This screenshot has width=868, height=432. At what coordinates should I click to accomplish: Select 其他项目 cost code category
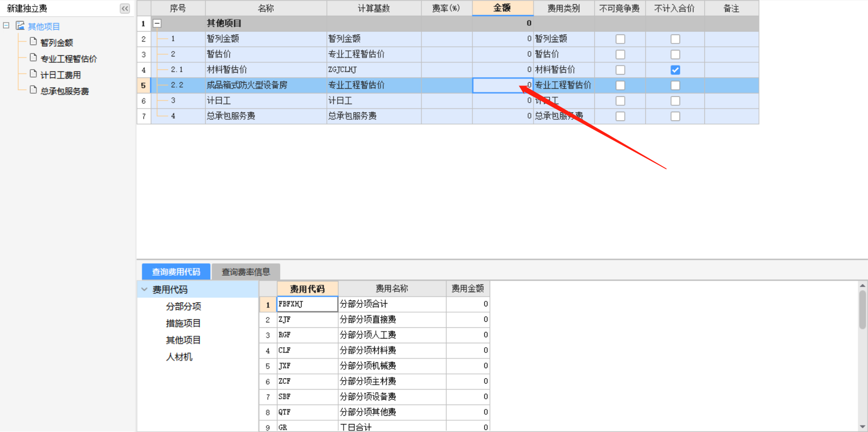(x=184, y=340)
